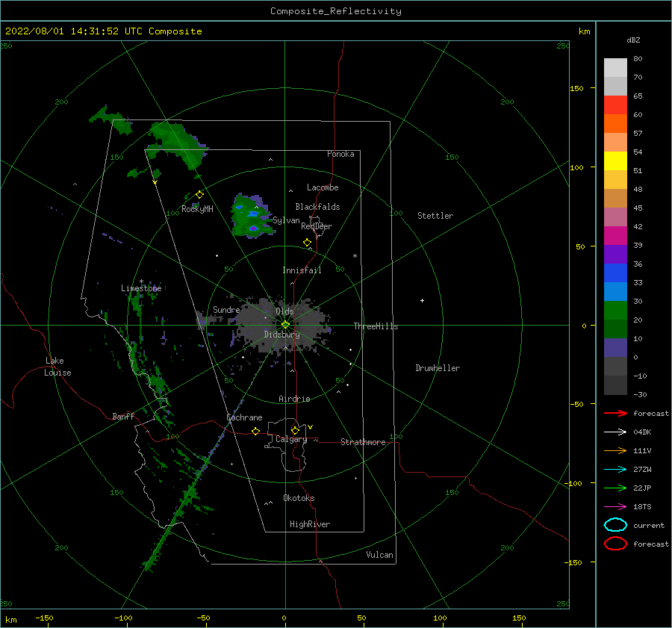
Task: Click the Vulcan city label
Action: [x=379, y=555]
